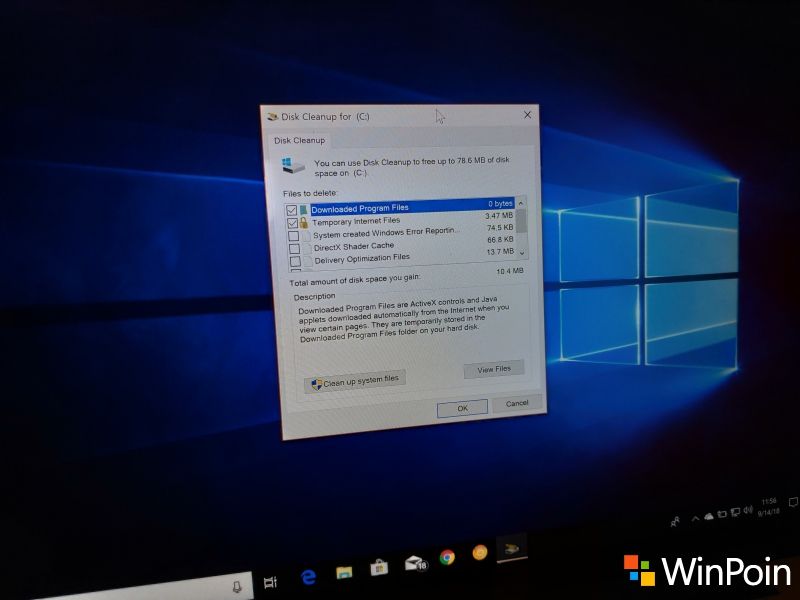800x600 pixels.
Task: Open Task View from the taskbar
Action: pyautogui.click(x=270, y=582)
